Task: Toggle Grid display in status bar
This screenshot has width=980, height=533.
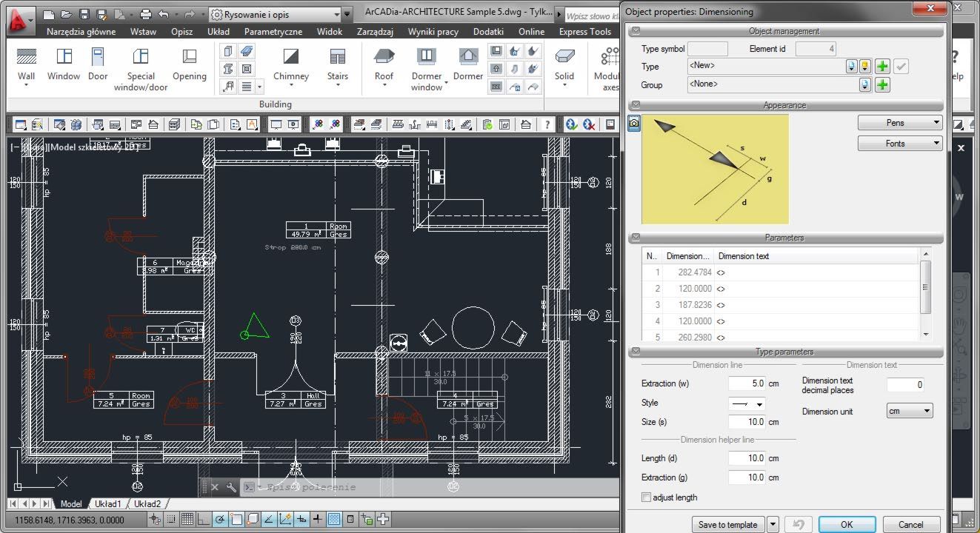Action: pyautogui.click(x=187, y=520)
